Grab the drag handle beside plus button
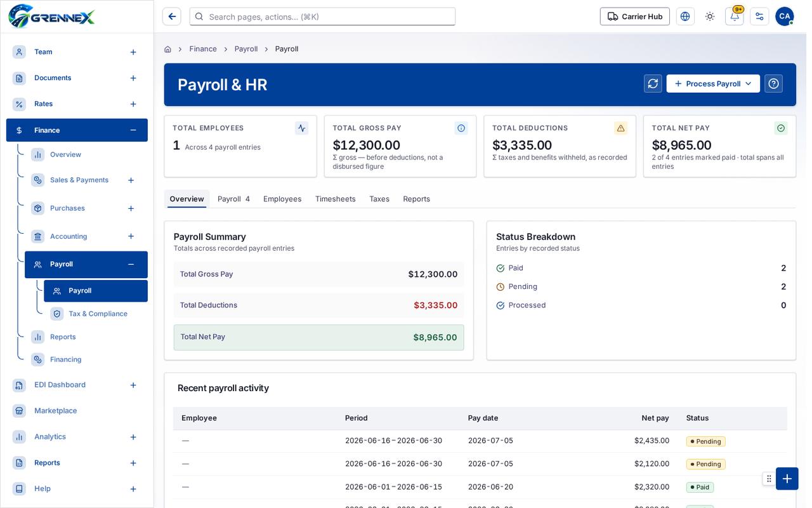This screenshot has width=812, height=508. [x=769, y=479]
